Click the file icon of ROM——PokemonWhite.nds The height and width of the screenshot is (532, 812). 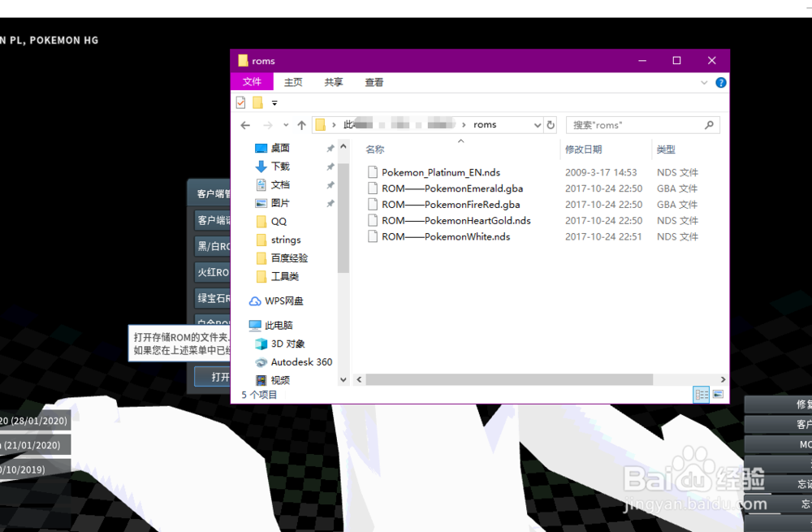click(x=373, y=236)
